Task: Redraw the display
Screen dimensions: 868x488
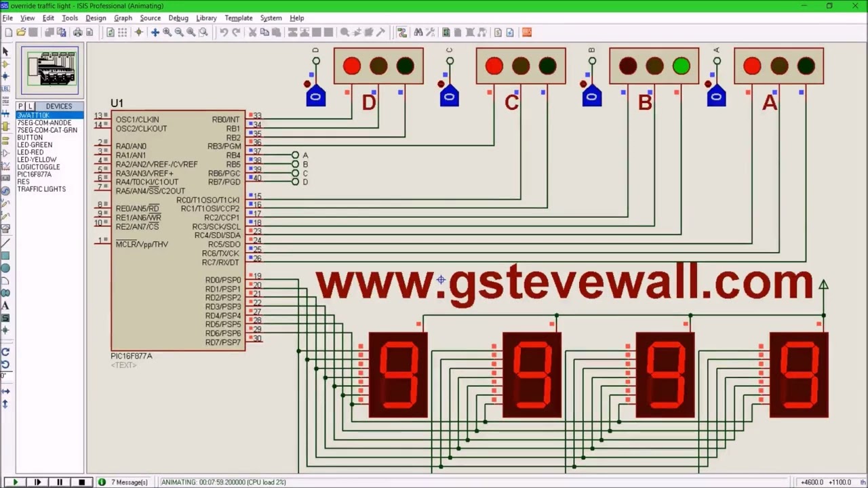Action: point(110,32)
